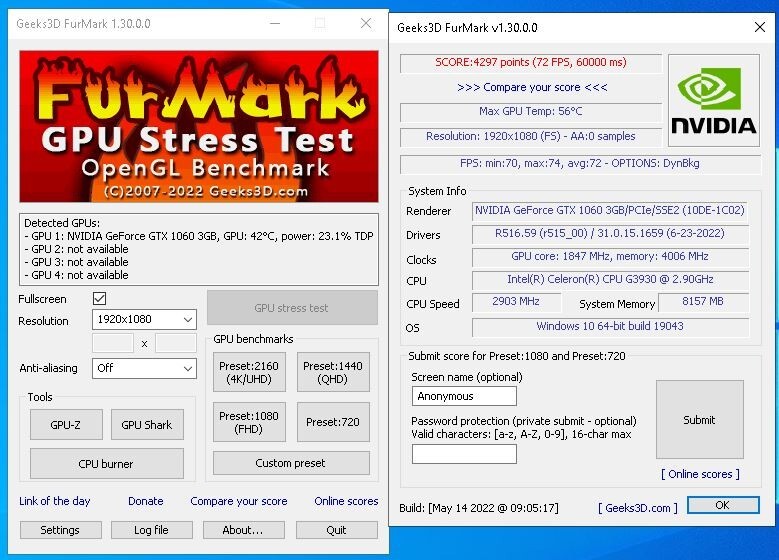Open the Resolution 1920x1080 dropdown

click(144, 320)
